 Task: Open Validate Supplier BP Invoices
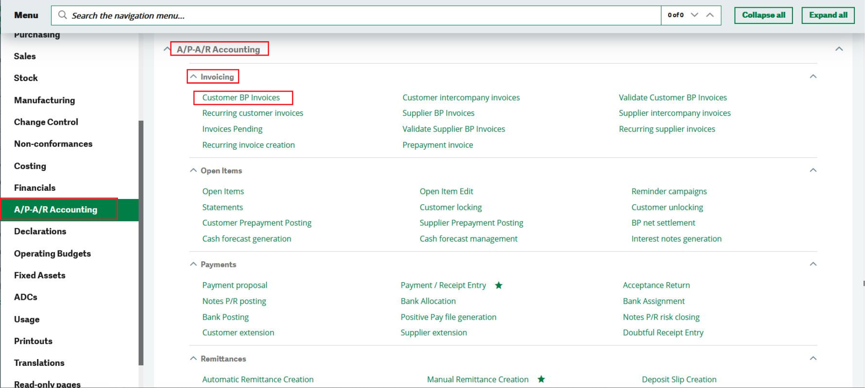click(x=454, y=129)
